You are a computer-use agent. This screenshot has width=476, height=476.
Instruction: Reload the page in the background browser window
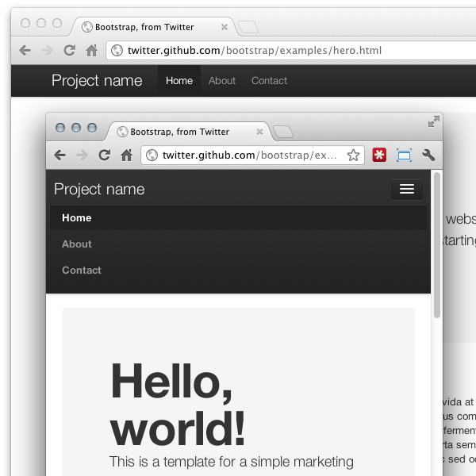pos(70,50)
